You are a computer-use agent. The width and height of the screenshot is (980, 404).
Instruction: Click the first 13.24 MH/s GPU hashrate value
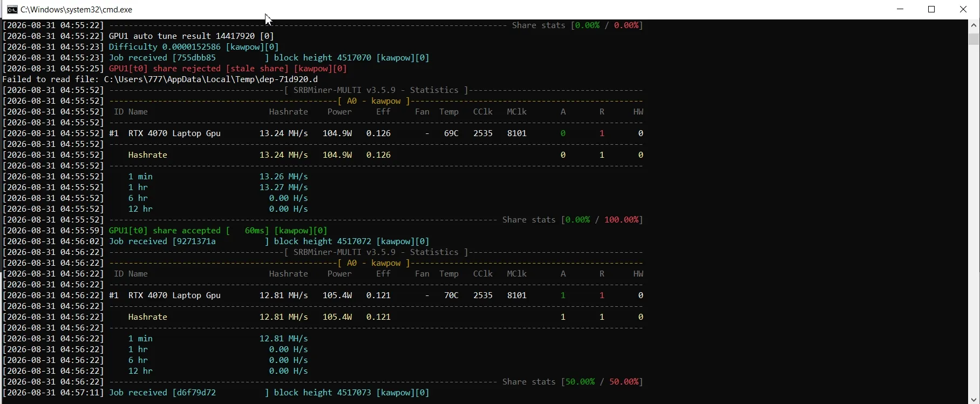[284, 133]
